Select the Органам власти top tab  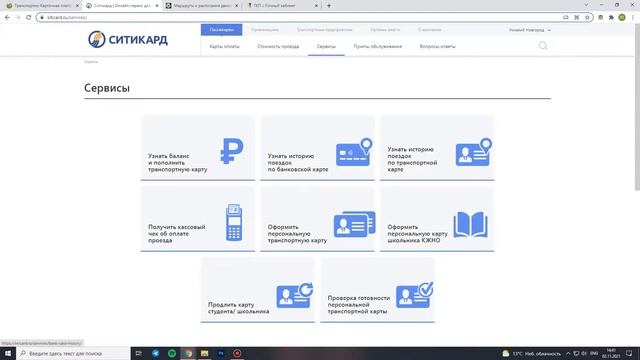385,29
